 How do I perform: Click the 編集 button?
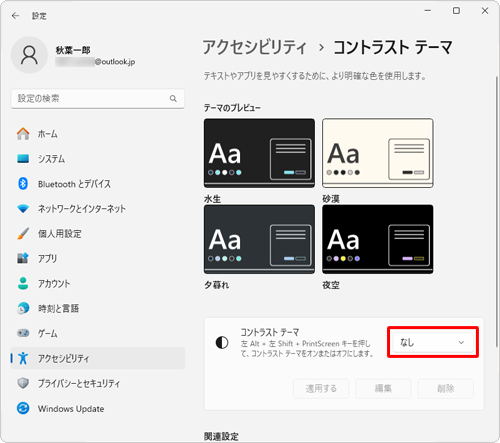(383, 388)
